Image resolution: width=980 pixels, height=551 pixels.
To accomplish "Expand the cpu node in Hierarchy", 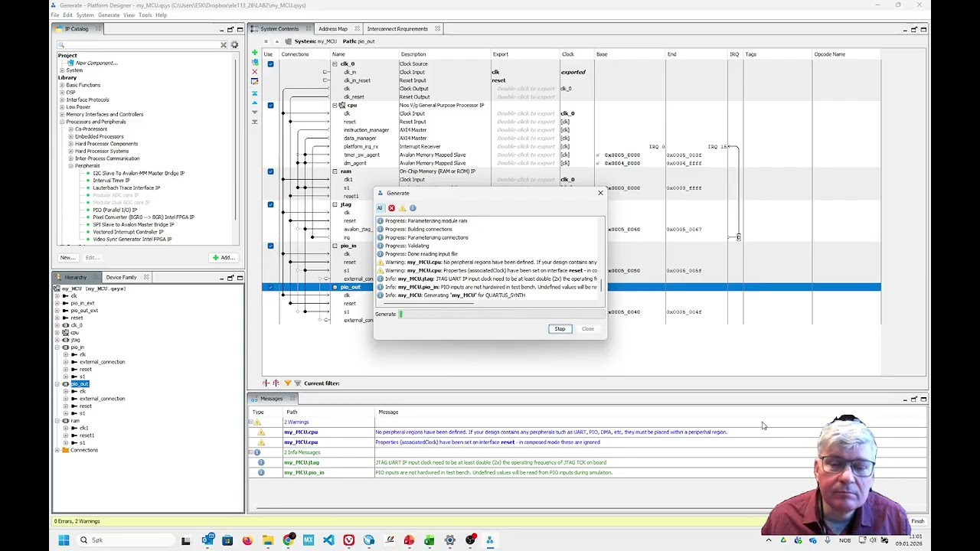I will click(x=57, y=333).
